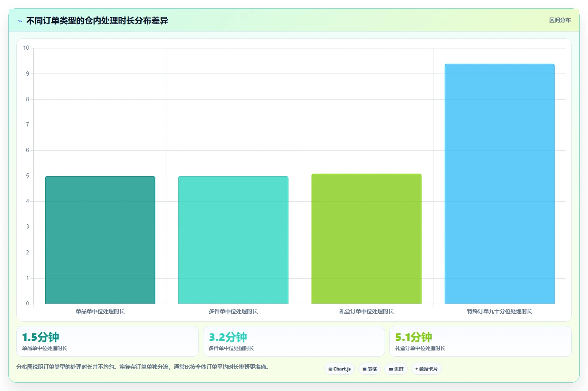Open the 3.2分钟 stat card
The height and width of the screenshot is (391, 588).
(x=294, y=341)
